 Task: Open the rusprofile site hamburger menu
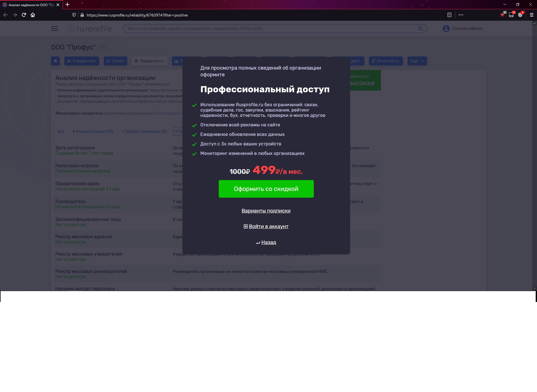55,29
